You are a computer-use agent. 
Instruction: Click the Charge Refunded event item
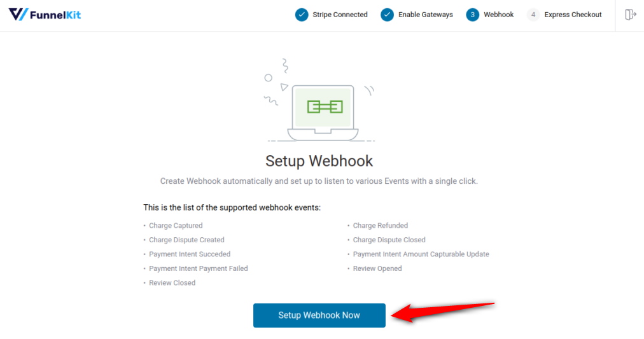tap(381, 225)
